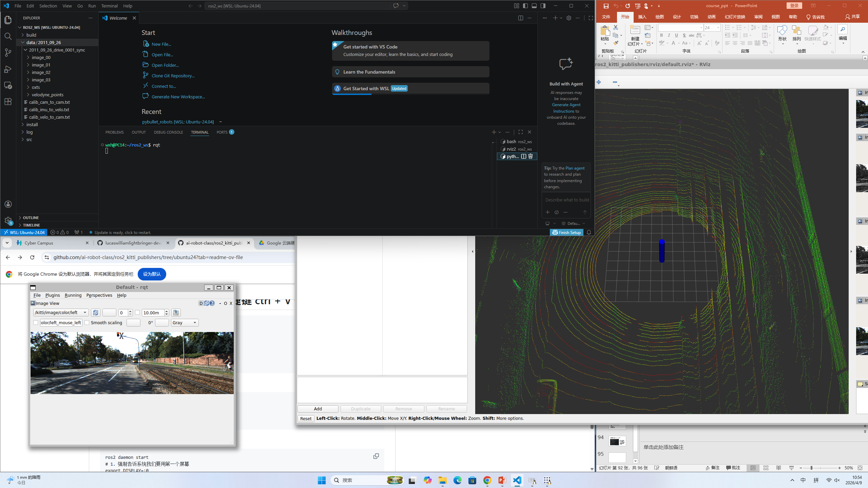Copy the code block on the GitHub page
This screenshot has height=488, width=868.
tap(376, 456)
